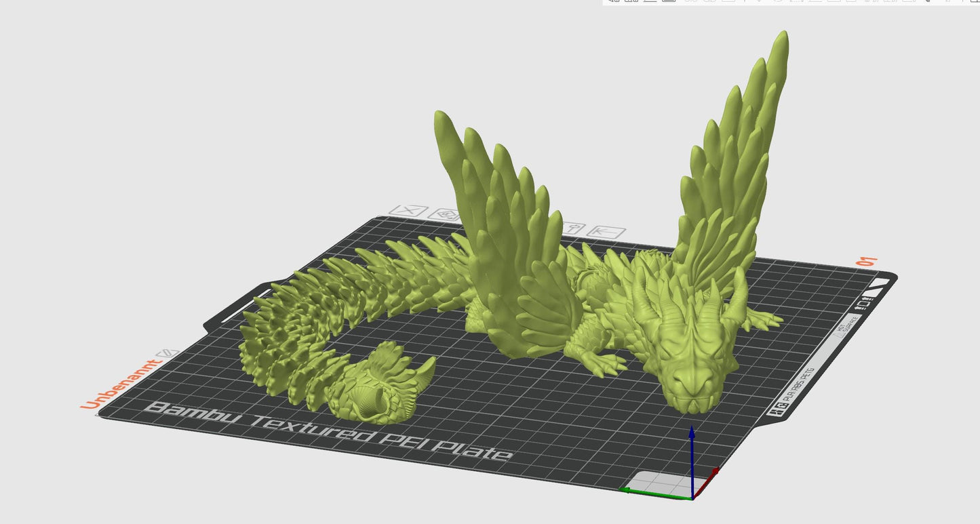Click the Add plate icon in the toolbar
Viewport: 980px width, 524px height.
tap(631, 3)
